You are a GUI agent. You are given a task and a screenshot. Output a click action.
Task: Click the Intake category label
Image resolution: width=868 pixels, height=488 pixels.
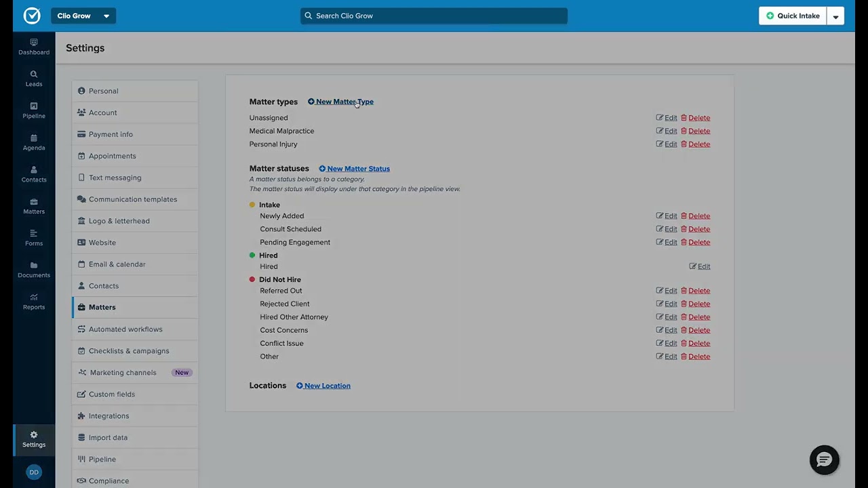(x=269, y=205)
